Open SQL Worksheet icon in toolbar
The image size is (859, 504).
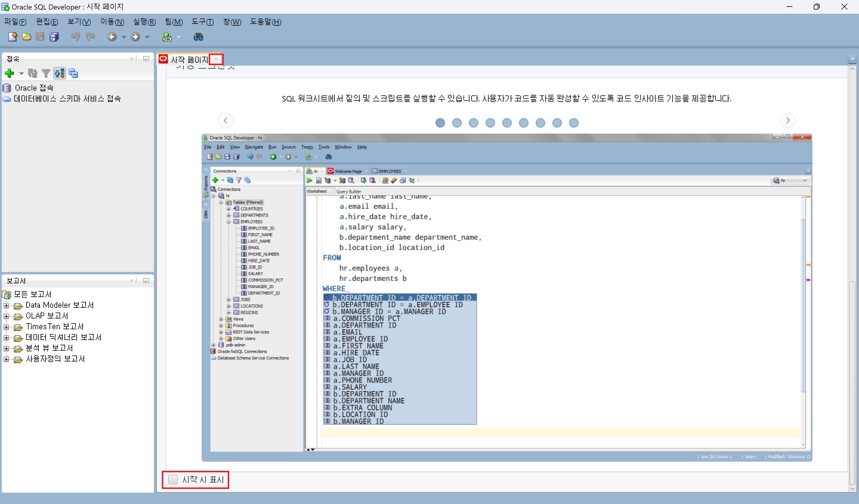point(167,37)
